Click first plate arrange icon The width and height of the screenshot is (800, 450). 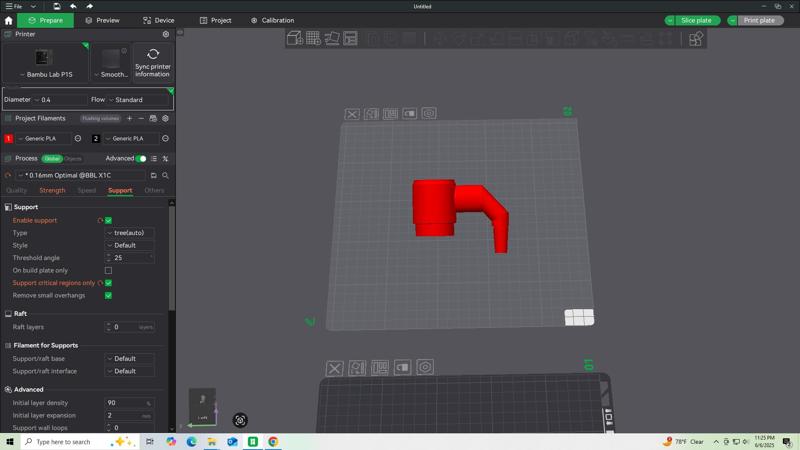tap(390, 114)
